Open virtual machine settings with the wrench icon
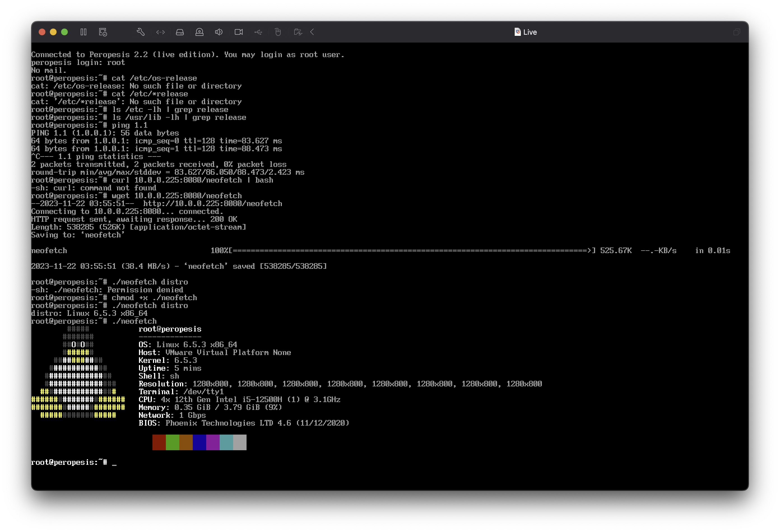The width and height of the screenshot is (780, 532). tap(141, 32)
